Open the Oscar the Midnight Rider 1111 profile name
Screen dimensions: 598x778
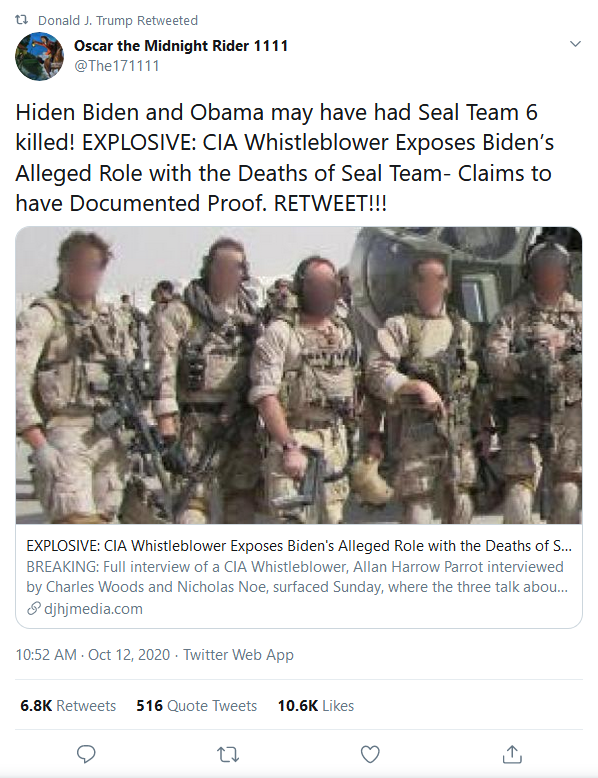coord(181,46)
